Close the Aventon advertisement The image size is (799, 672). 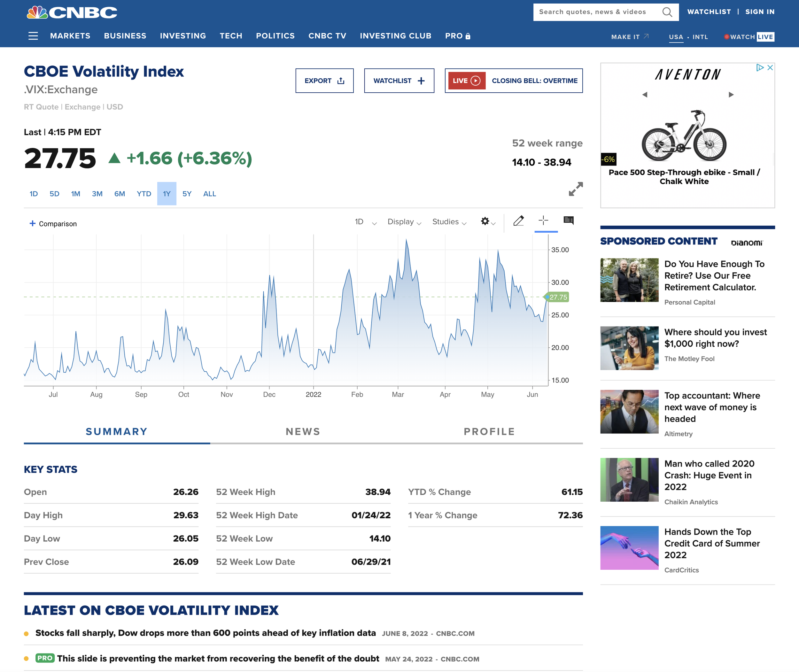(770, 67)
